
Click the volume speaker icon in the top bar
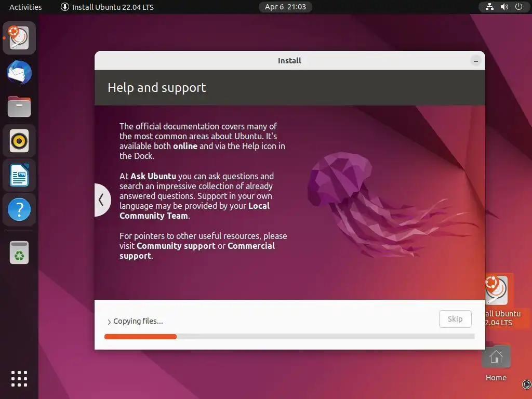point(504,7)
